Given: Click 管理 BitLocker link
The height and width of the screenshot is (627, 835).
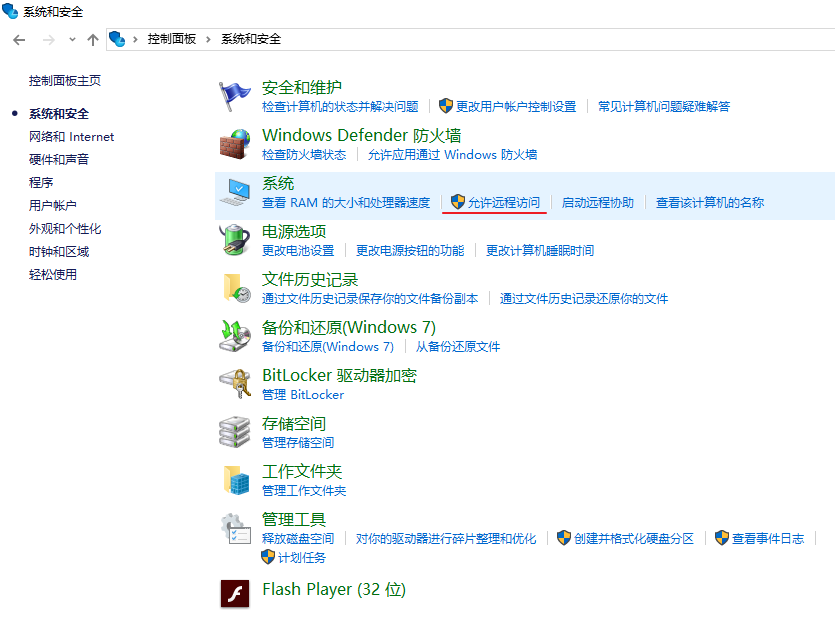Looking at the screenshot, I should pos(303,395).
